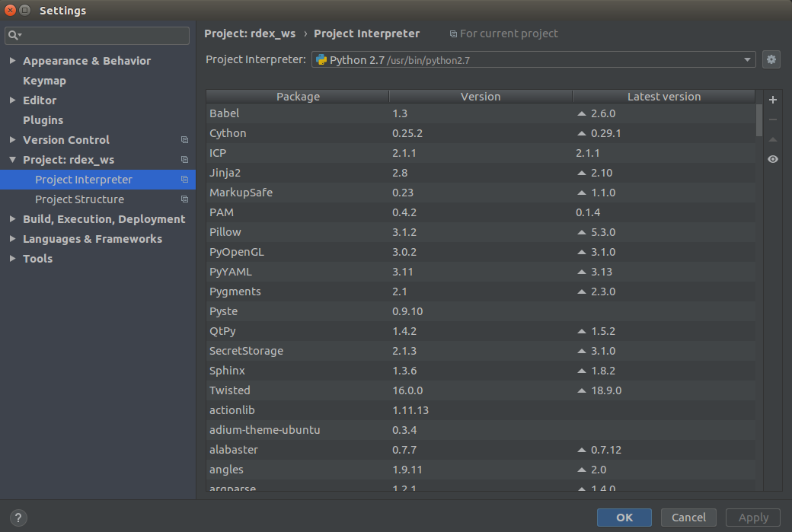Toggle show early releases eye icon
Image resolution: width=792 pixels, height=532 pixels.
(x=773, y=159)
